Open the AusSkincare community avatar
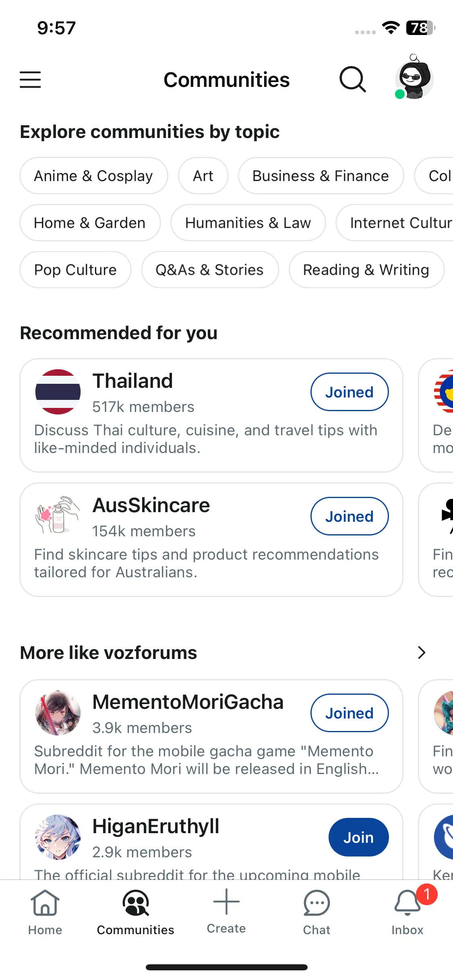453x980 pixels. click(x=58, y=516)
